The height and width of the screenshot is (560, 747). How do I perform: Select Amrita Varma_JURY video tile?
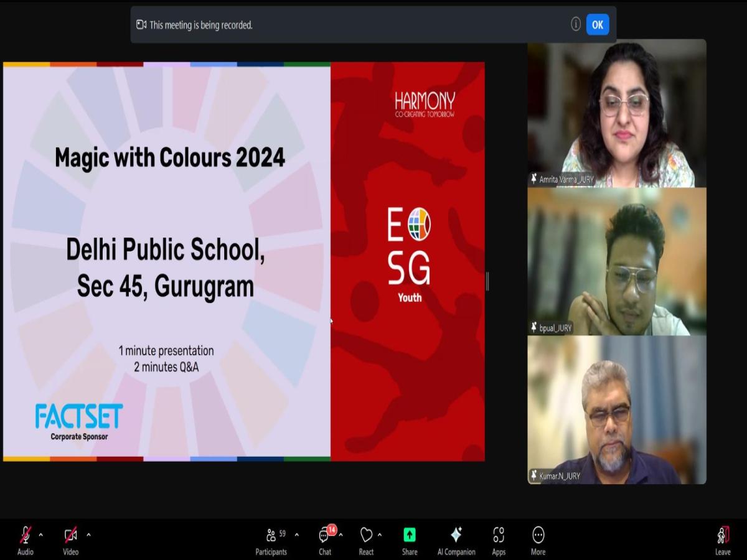(x=617, y=113)
